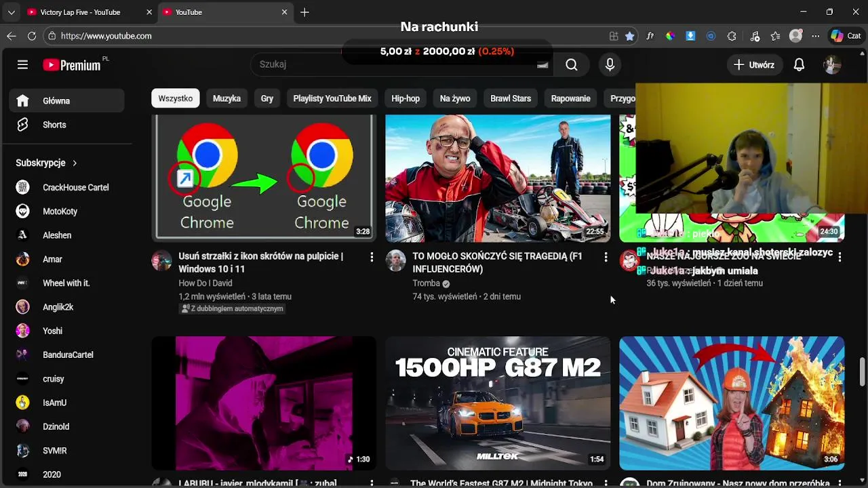Open more options for NASZE NAJGORSZE ZOO video
868x488 pixels.
click(840, 257)
